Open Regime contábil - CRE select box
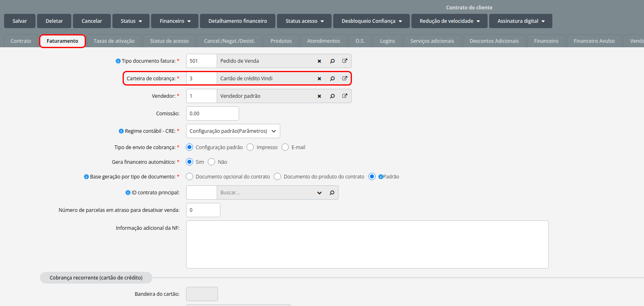 click(233, 131)
